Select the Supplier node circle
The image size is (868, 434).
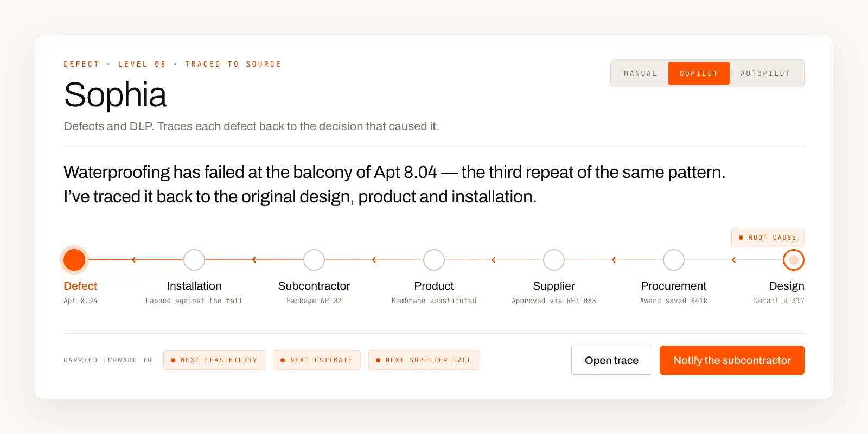554,260
